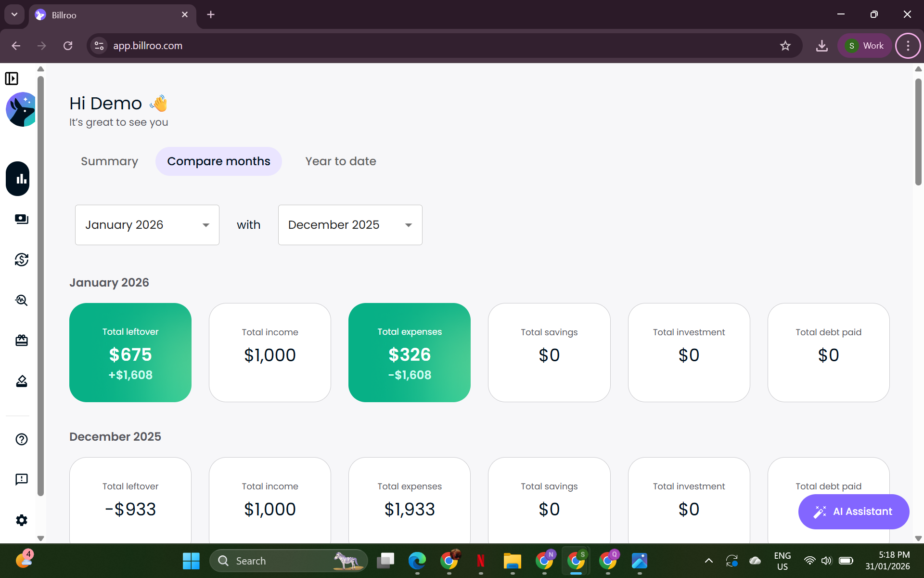Switch to Year to date tab
The height and width of the screenshot is (578, 924).
tap(340, 161)
